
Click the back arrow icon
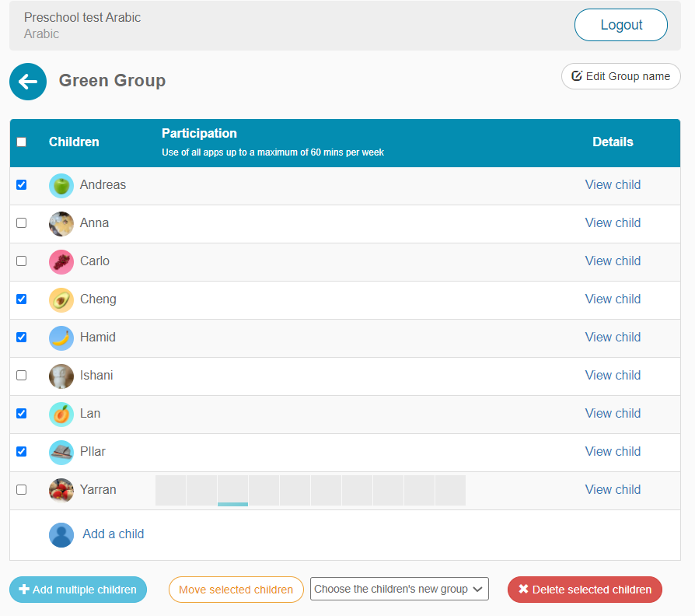click(28, 82)
